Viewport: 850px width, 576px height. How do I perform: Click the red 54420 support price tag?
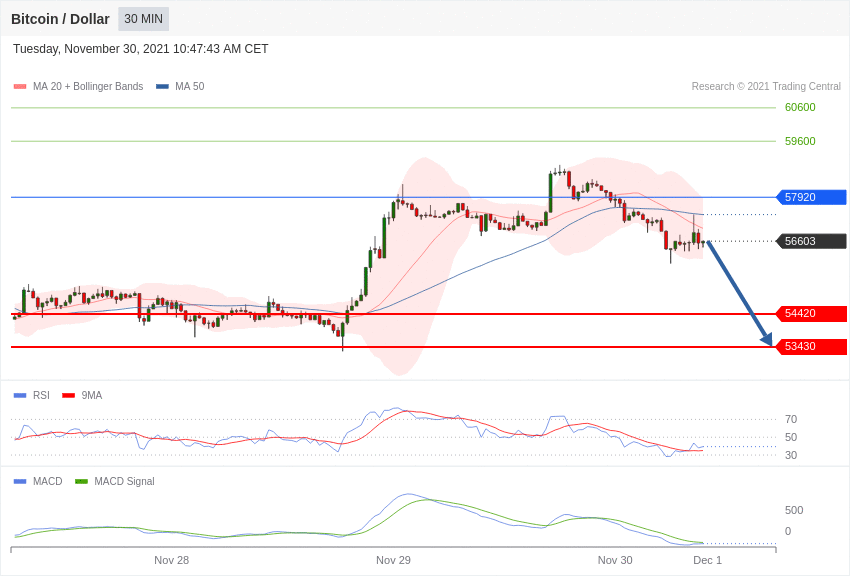[812, 313]
